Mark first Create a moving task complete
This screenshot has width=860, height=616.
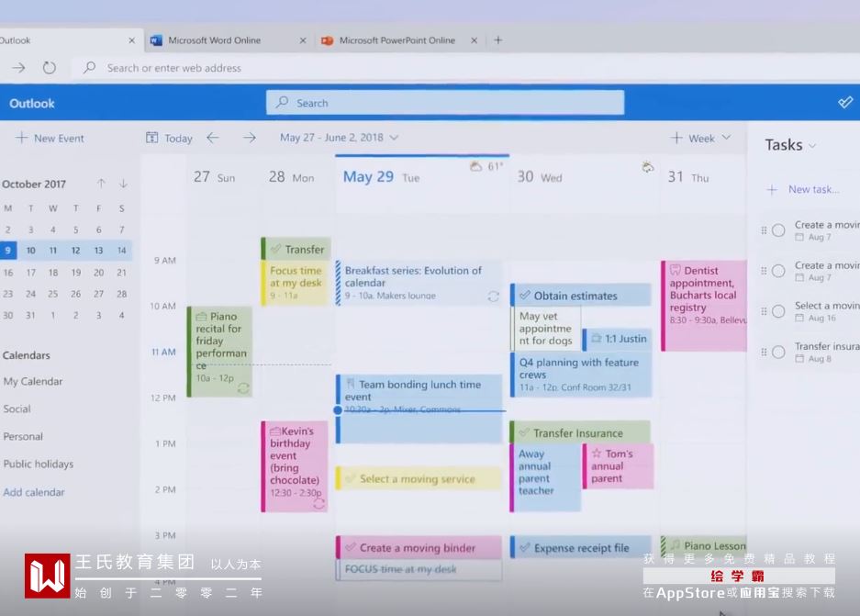tap(778, 230)
